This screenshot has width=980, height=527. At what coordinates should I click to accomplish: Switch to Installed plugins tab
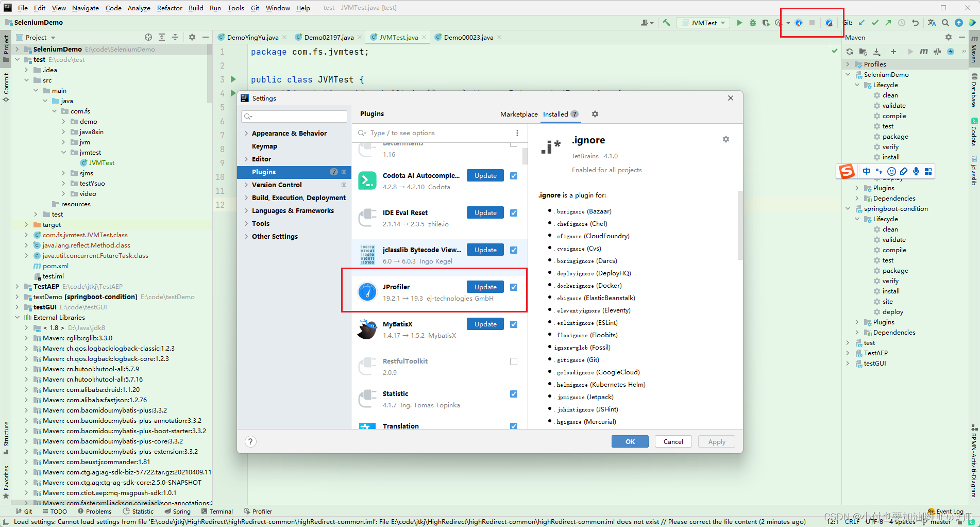click(561, 114)
